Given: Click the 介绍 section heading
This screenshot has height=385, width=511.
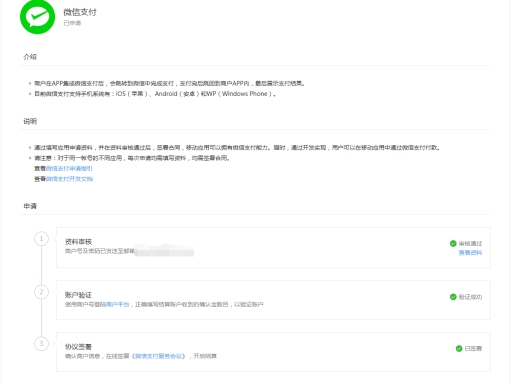Looking at the screenshot, I should click(30, 57).
